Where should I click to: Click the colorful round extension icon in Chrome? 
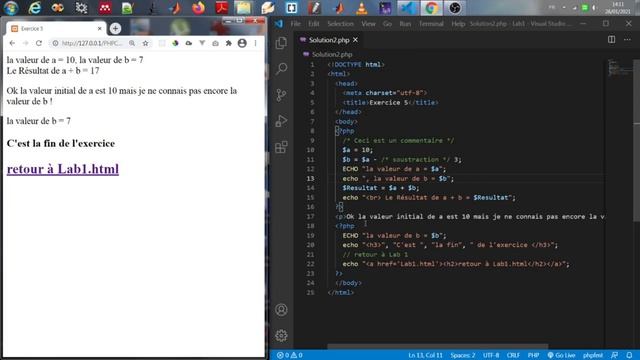pos(175,43)
